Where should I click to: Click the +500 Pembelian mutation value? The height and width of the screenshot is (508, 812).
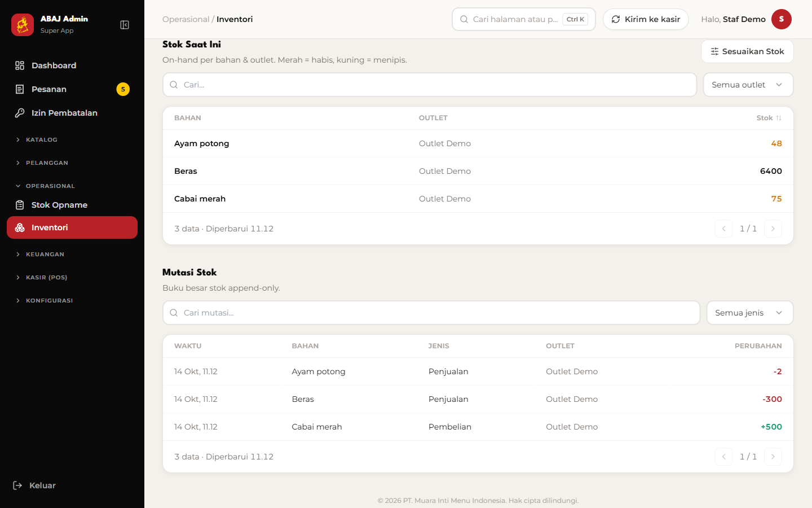click(771, 427)
